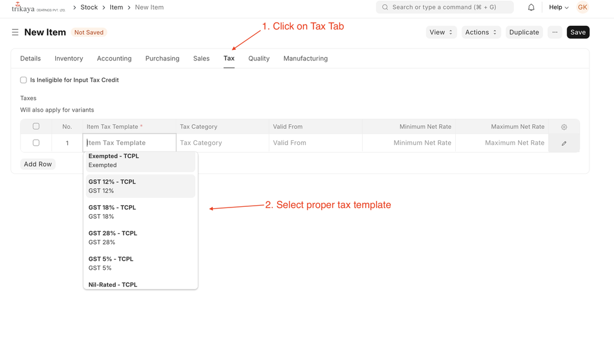The image size is (614, 364).
Task: Open the View dropdown
Action: click(441, 32)
